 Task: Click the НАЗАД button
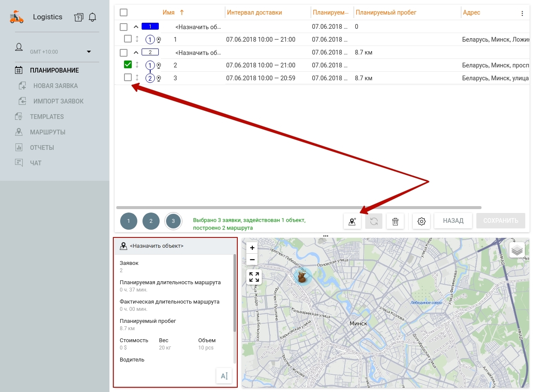pyautogui.click(x=453, y=221)
